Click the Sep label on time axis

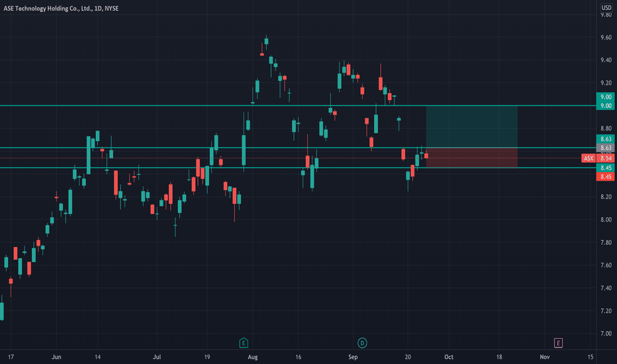tap(353, 357)
